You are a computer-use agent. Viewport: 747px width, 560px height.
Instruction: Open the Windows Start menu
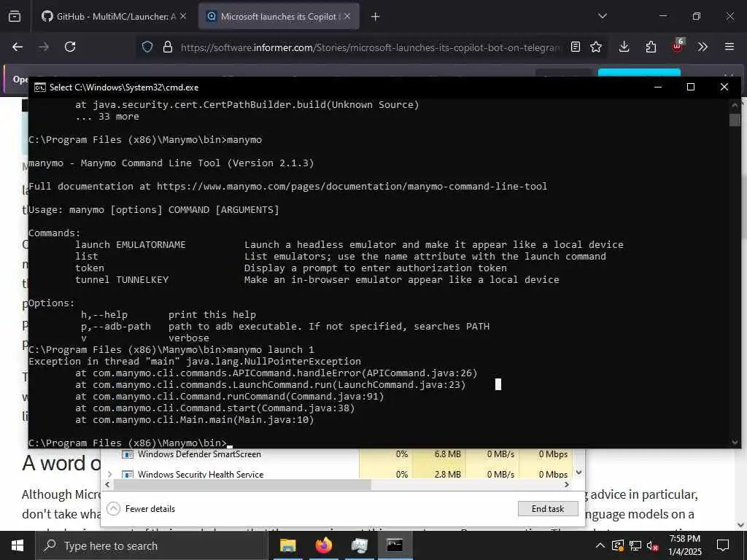[x=18, y=545]
